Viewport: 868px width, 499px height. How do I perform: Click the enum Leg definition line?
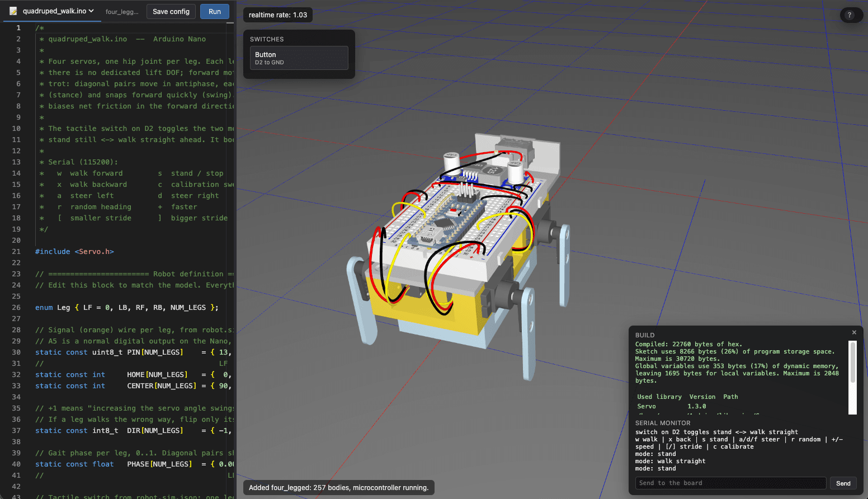pos(127,308)
